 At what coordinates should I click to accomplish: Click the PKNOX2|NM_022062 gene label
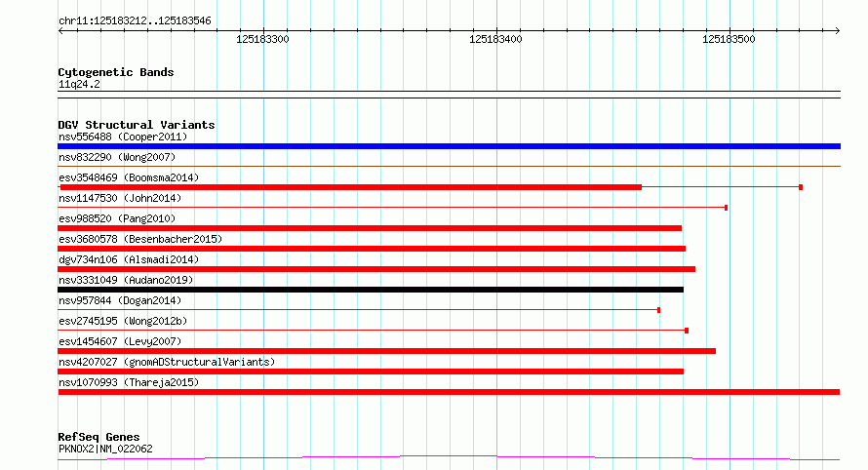(105, 449)
